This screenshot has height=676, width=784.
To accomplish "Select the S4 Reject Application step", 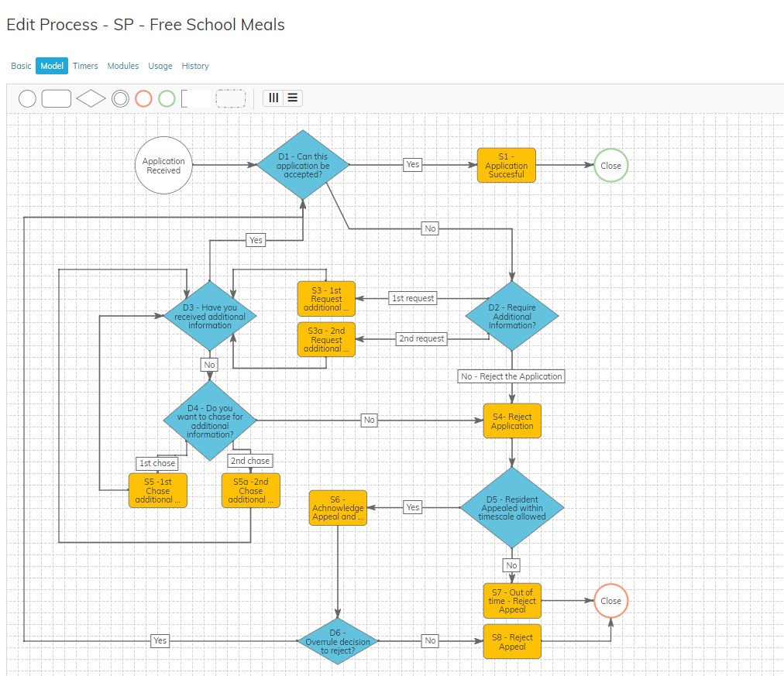I will [512, 421].
